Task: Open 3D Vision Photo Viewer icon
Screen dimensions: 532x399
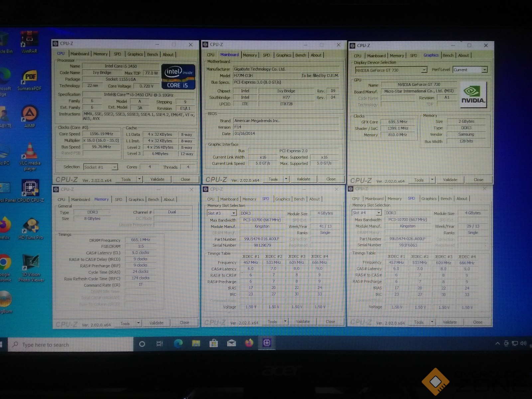Action: (31, 268)
